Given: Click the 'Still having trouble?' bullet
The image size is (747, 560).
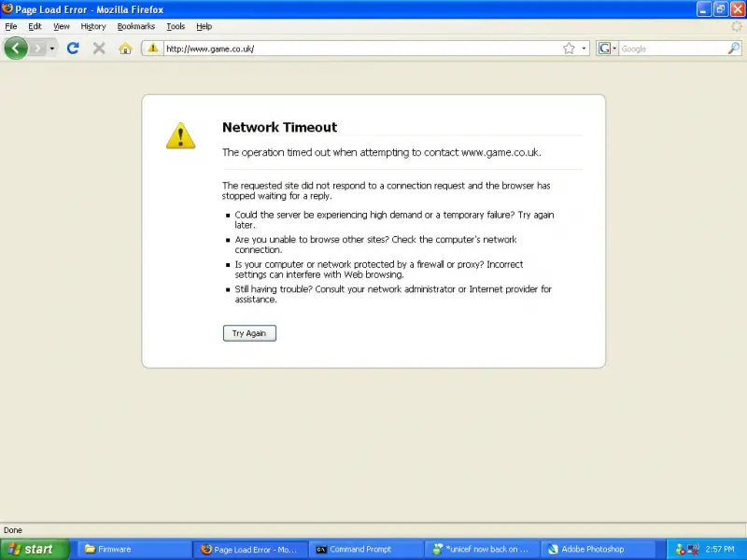Looking at the screenshot, I should 393,294.
